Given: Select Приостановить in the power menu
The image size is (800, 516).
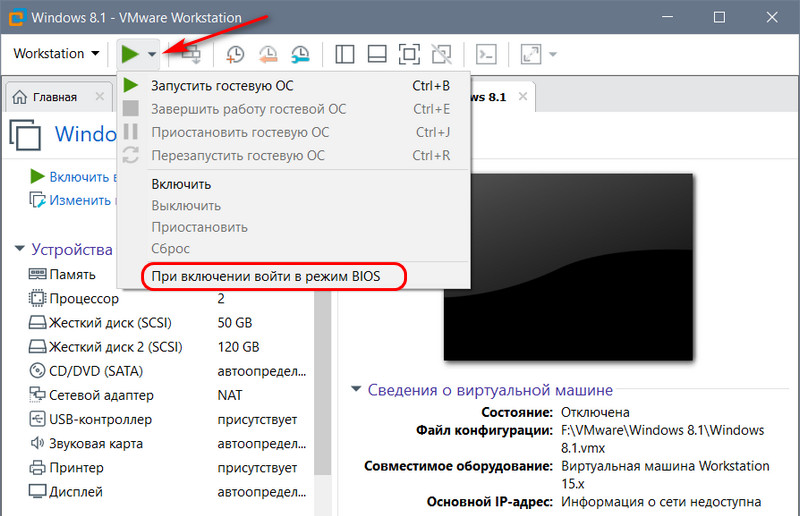Looking at the screenshot, I should 294,227.
